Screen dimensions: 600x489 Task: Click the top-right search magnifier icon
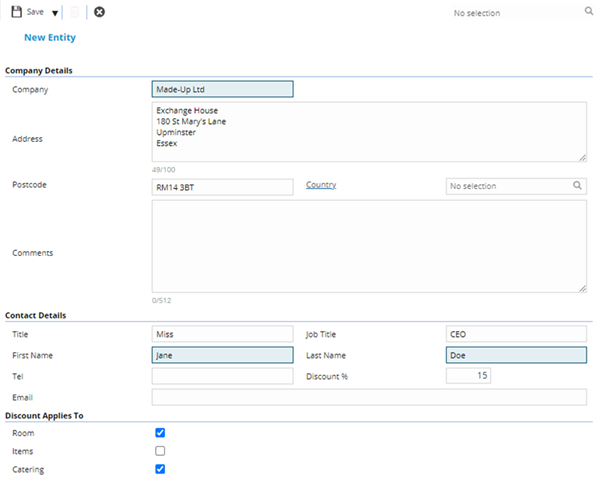[588, 13]
